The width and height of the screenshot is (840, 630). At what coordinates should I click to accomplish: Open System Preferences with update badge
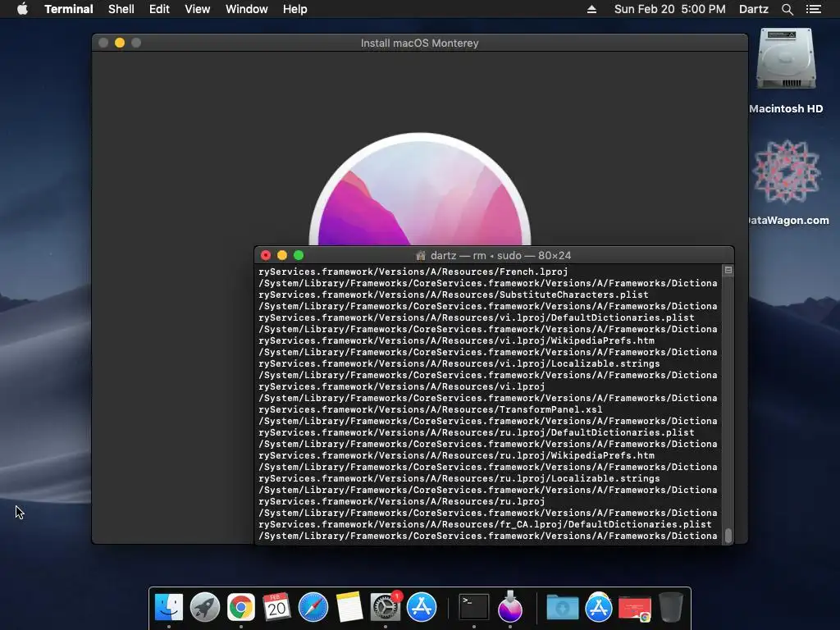(x=386, y=607)
